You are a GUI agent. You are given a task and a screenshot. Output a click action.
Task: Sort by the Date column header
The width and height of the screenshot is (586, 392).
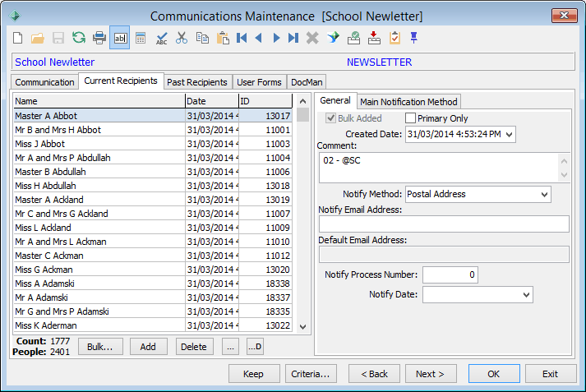[x=212, y=101]
